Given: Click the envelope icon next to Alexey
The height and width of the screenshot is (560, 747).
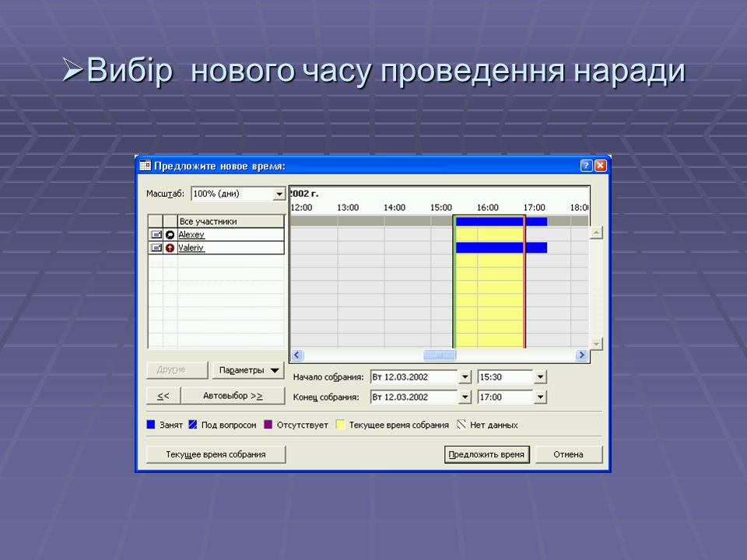Looking at the screenshot, I should pyautogui.click(x=156, y=234).
